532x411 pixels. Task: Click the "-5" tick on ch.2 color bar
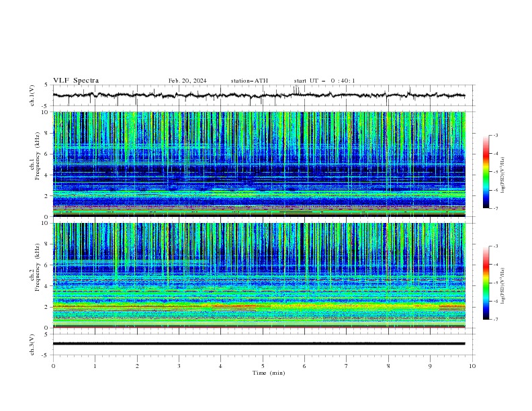click(496, 283)
